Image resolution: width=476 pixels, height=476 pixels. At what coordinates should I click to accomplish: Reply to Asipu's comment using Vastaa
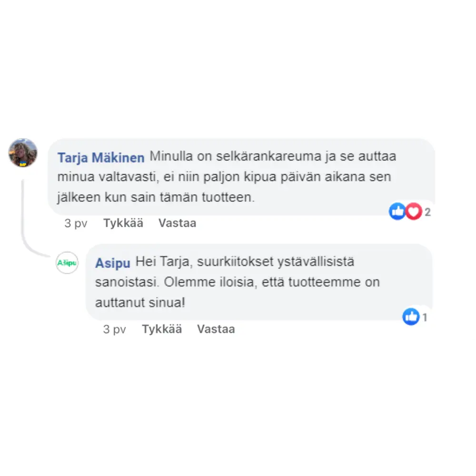[216, 329]
